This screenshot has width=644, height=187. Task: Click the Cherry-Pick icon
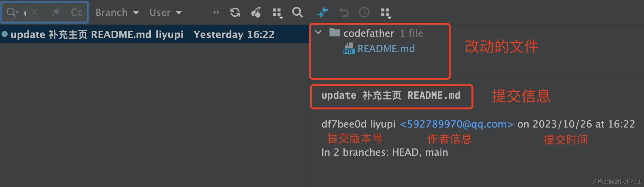(x=256, y=13)
